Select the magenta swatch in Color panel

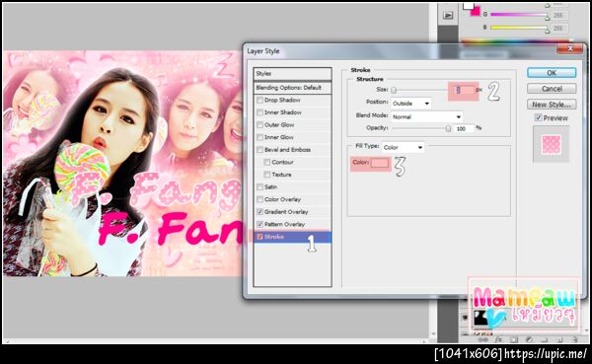pos(476,12)
